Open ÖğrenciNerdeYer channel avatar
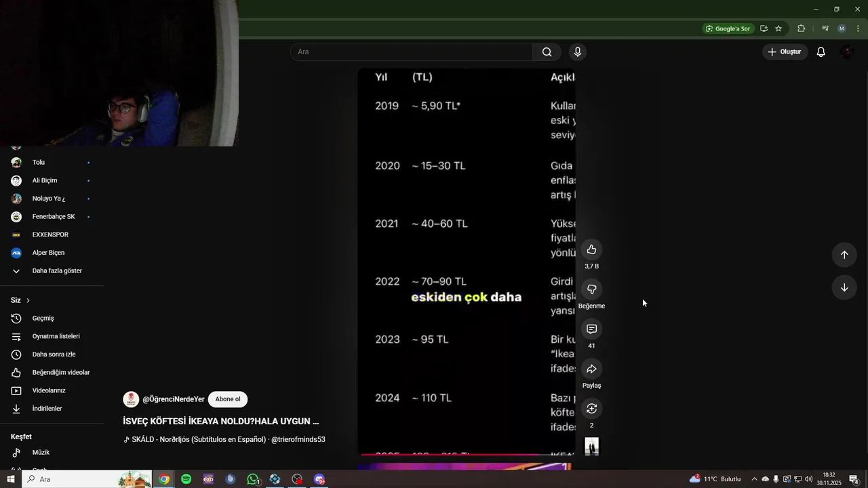This screenshot has height=488, width=868. click(x=131, y=399)
